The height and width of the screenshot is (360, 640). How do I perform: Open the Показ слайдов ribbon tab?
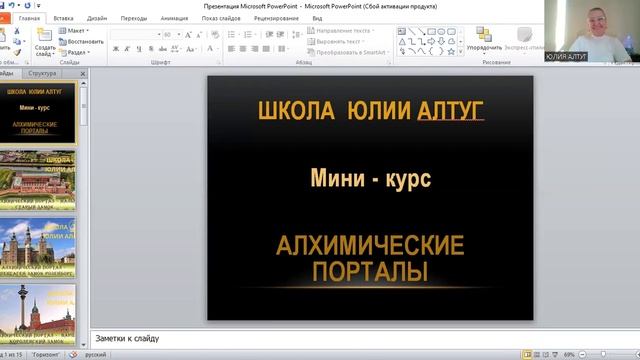221,18
